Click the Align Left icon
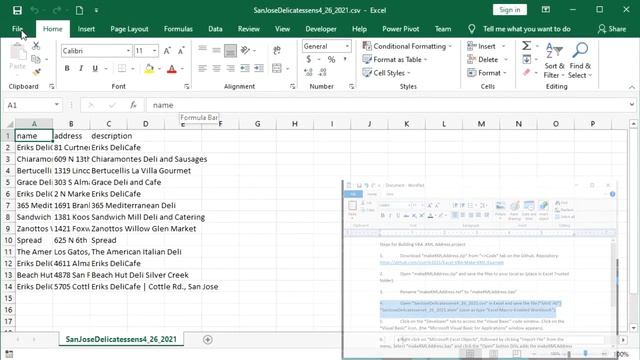Viewport: 640px width, 360px height. (202, 68)
